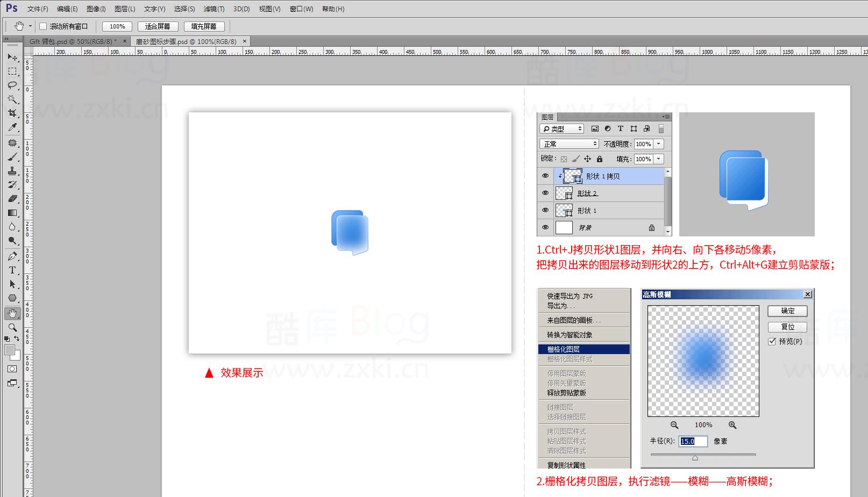Image resolution: width=868 pixels, height=497 pixels.
Task: Select the Zoom tool
Action: pos(12,328)
